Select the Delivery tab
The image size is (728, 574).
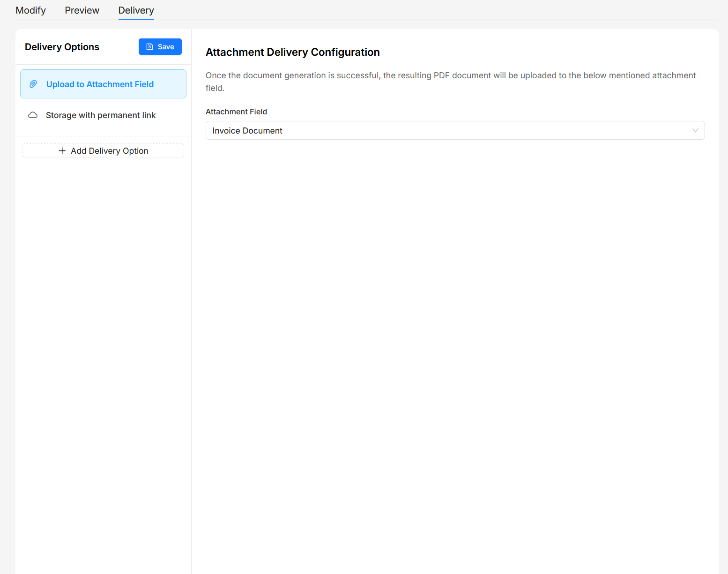click(136, 10)
